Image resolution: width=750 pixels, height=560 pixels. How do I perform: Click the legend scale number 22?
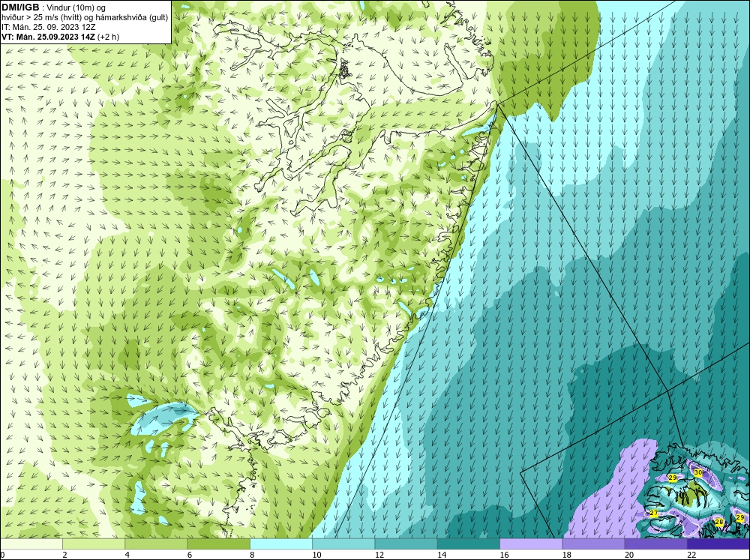(x=691, y=555)
